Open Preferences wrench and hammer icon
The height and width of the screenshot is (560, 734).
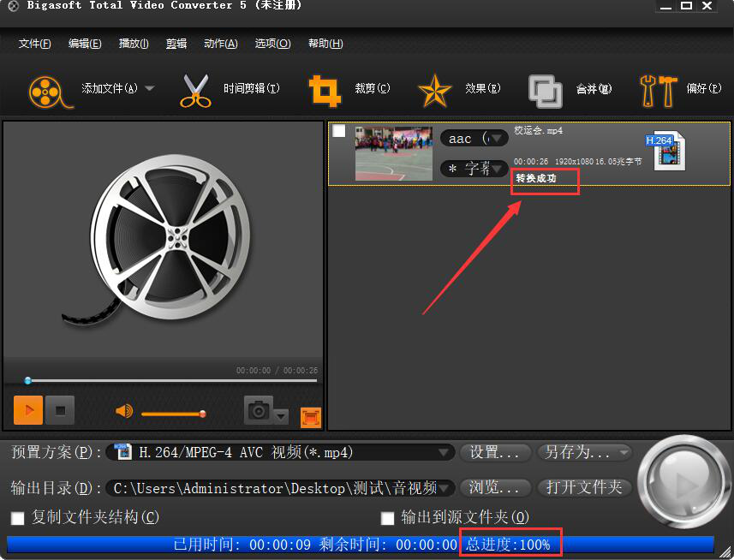658,91
